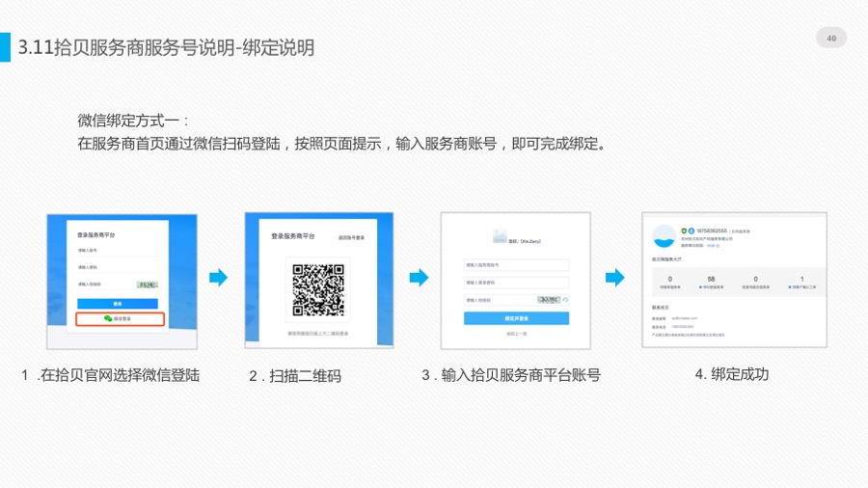The image size is (868, 488).
Task: Click the slide title 3.11拾贝服务商服务号说明-绑定说明
Action: pos(166,47)
